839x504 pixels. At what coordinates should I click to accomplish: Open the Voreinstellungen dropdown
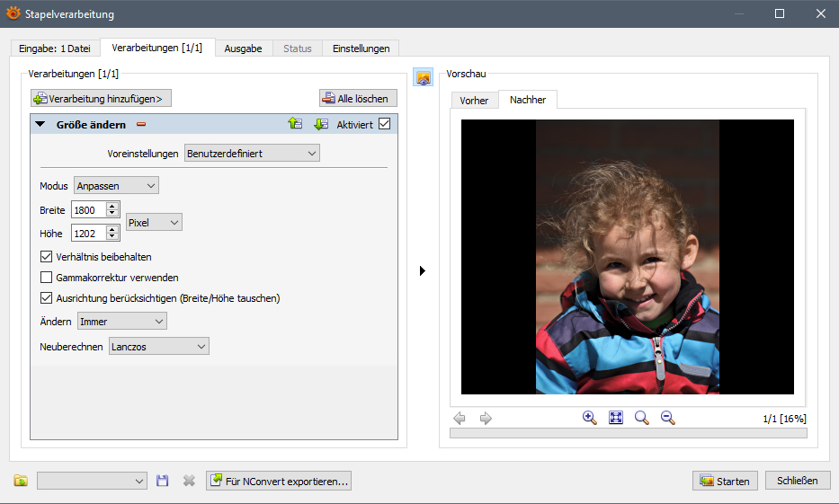252,154
